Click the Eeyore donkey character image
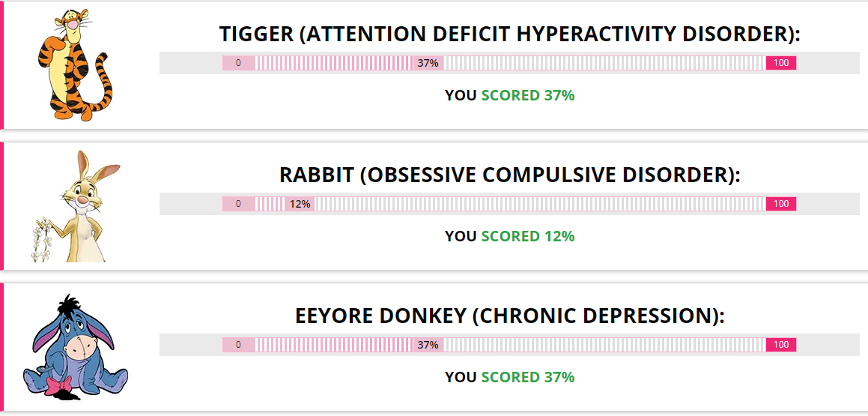868x416 pixels. tap(76, 347)
